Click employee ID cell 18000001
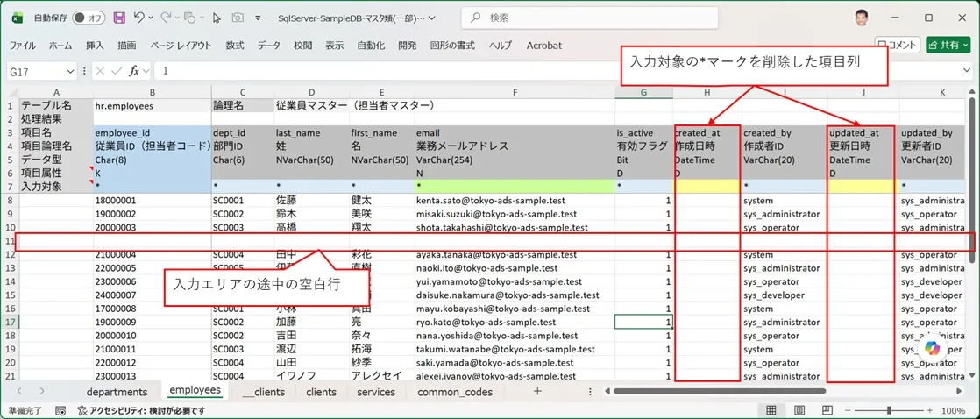980x419 pixels. [x=153, y=201]
